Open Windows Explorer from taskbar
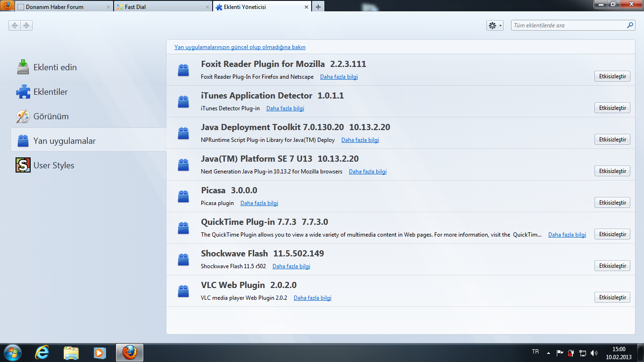This screenshot has width=644, height=362. coord(71,353)
